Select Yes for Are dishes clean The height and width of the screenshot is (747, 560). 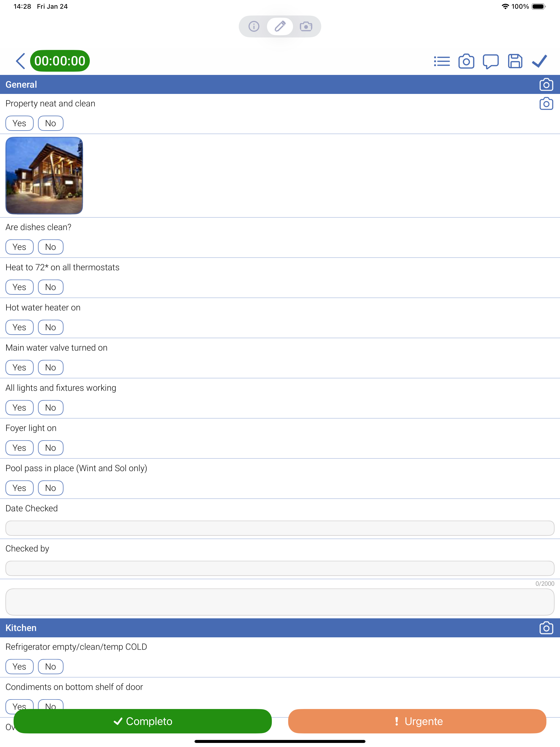pos(19,247)
